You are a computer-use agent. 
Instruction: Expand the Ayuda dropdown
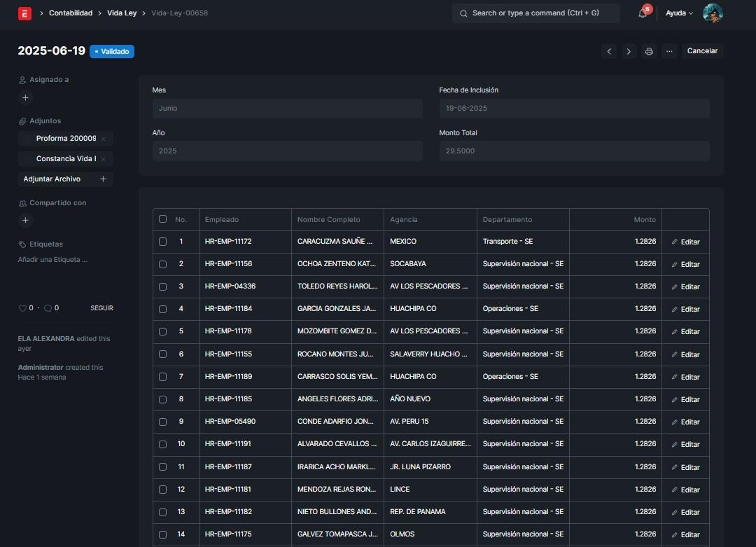(x=678, y=13)
